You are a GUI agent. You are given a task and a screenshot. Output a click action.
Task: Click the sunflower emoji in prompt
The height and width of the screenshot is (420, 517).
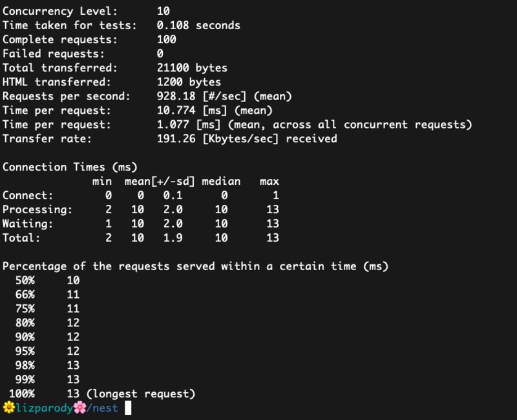pyautogui.click(x=9, y=408)
